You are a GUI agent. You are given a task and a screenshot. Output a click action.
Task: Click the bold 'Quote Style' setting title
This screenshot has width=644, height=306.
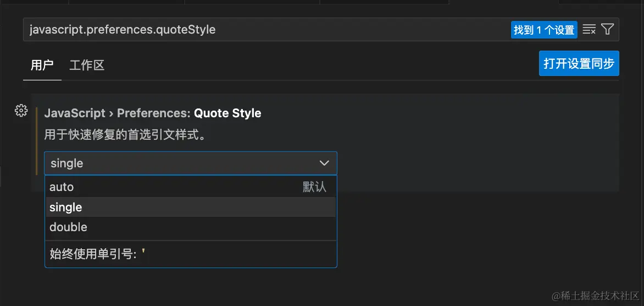coord(227,113)
